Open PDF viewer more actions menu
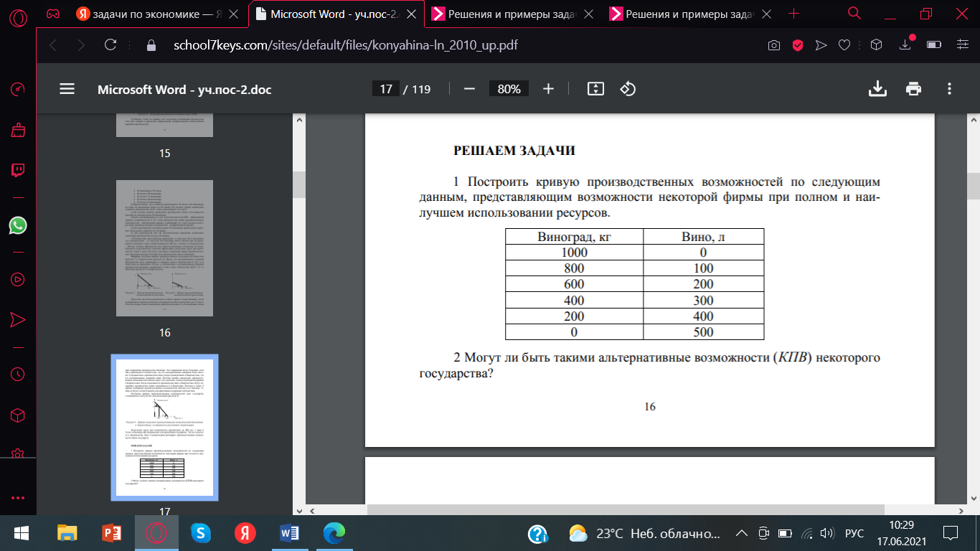Image resolution: width=980 pixels, height=551 pixels. coord(949,88)
